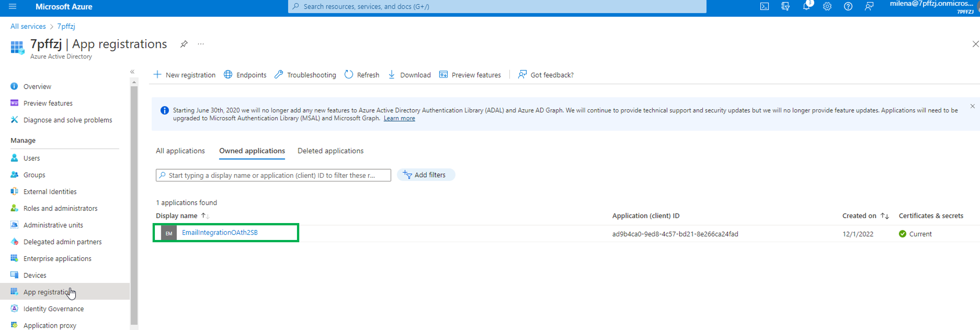Open the Learn more link
This screenshot has width=980, height=330.
pyautogui.click(x=399, y=118)
